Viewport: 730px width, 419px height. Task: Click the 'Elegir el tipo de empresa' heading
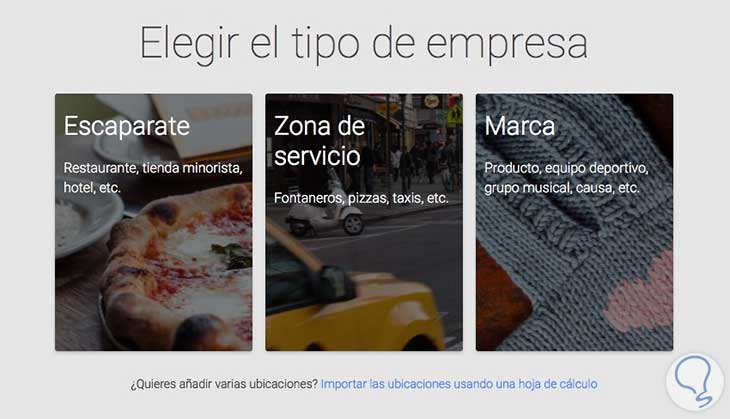(364, 43)
